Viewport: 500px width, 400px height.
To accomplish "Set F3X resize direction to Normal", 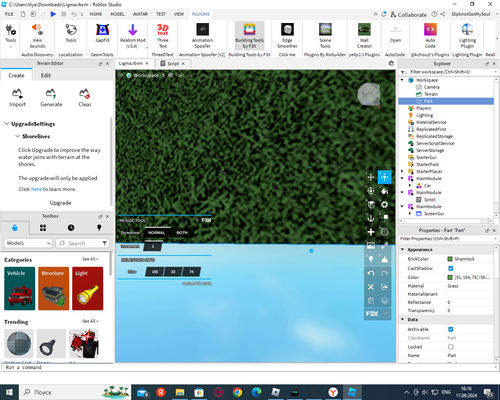I will [157, 233].
